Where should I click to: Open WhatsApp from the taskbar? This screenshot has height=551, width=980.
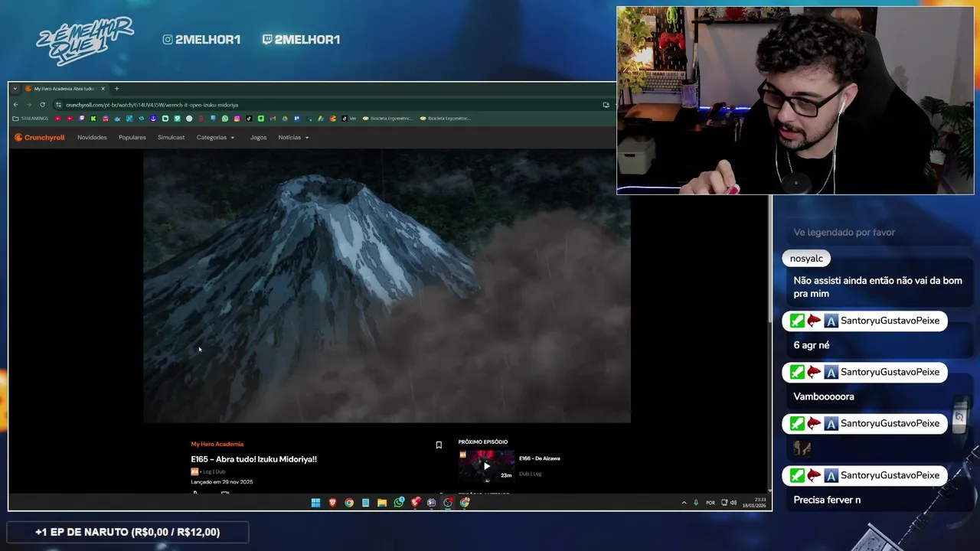pos(399,503)
